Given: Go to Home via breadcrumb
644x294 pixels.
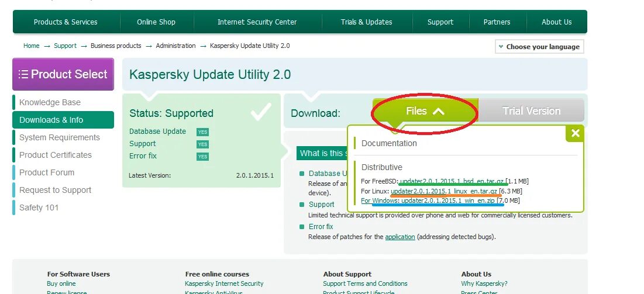Looking at the screenshot, I should point(31,46).
